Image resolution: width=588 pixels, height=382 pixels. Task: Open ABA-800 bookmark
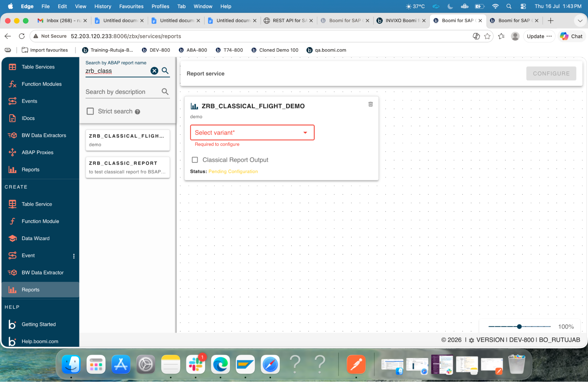pos(193,50)
